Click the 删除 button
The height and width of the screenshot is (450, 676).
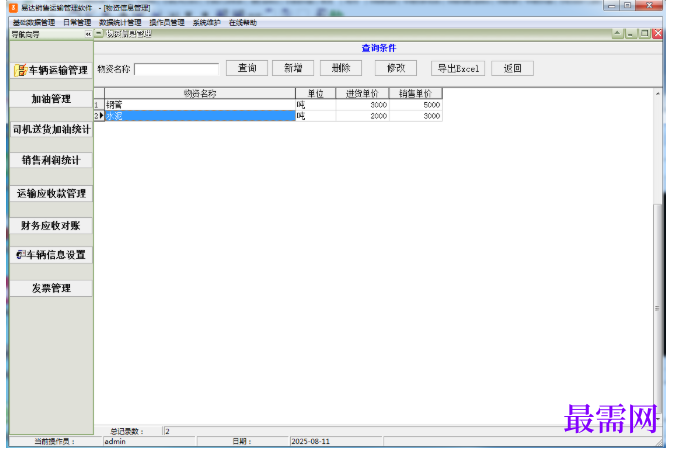pyautogui.click(x=341, y=68)
